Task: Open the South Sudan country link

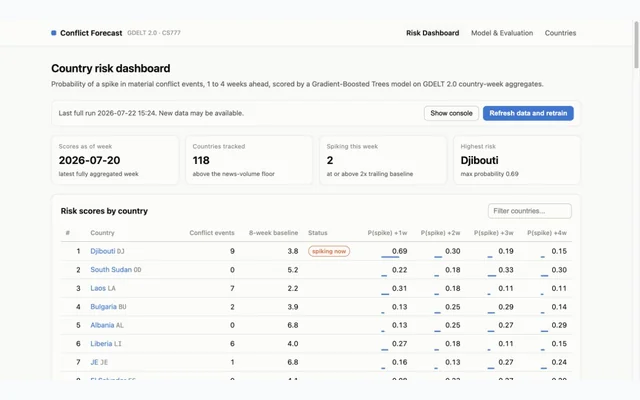Action: [x=111, y=270]
